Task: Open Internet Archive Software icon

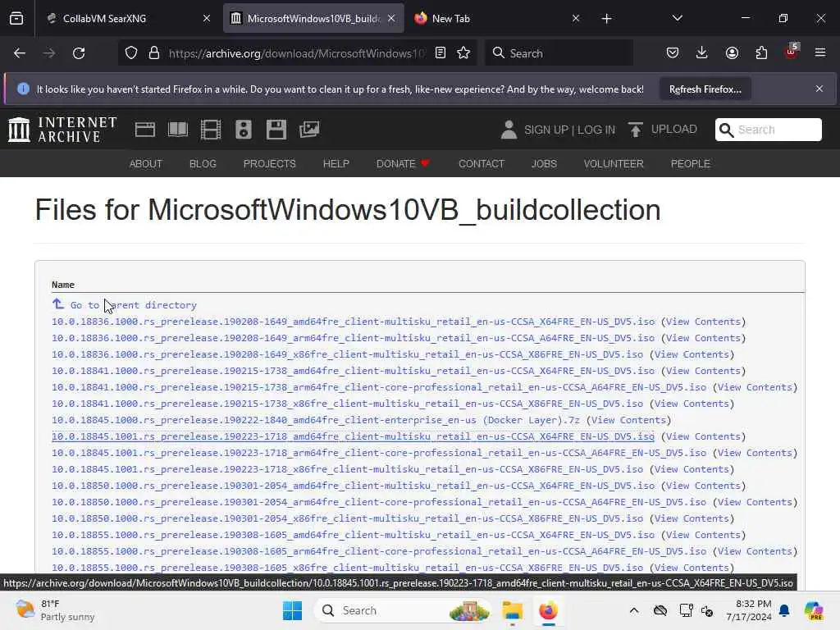Action: tap(276, 130)
